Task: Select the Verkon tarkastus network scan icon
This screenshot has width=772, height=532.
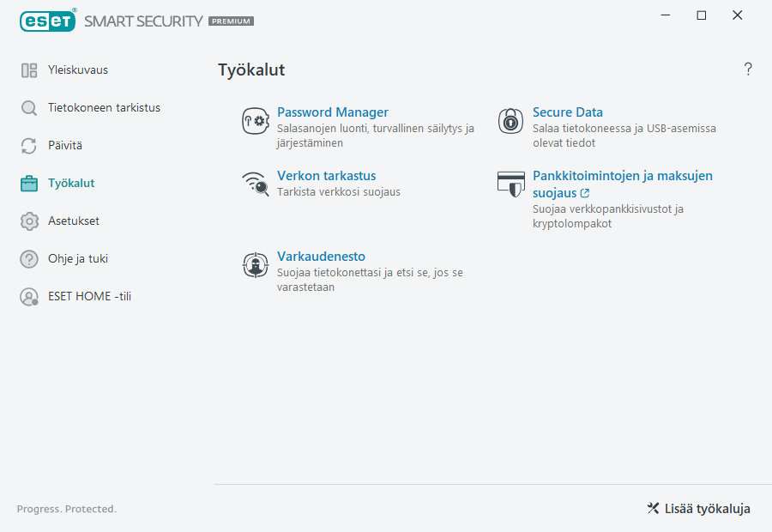Action: click(x=255, y=184)
